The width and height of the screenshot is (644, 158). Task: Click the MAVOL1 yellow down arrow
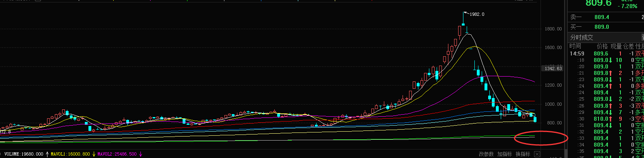point(94,154)
